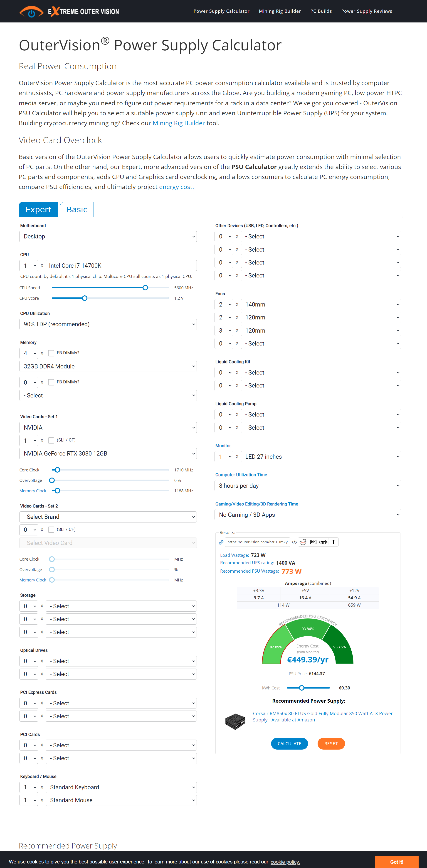Click the BBCode [bb] format icon
Viewport: 427px width, 868px height.
coord(313,542)
